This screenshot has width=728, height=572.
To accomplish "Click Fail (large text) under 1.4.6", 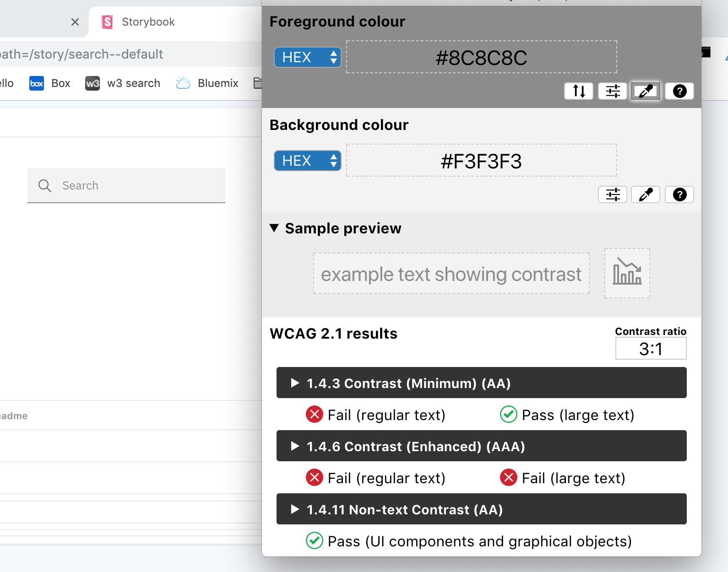I will 563,478.
